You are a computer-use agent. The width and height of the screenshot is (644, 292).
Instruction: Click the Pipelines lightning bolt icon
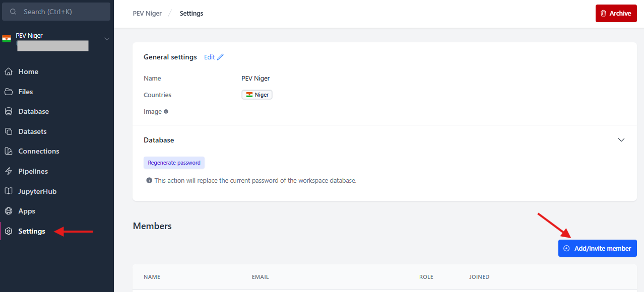9,171
